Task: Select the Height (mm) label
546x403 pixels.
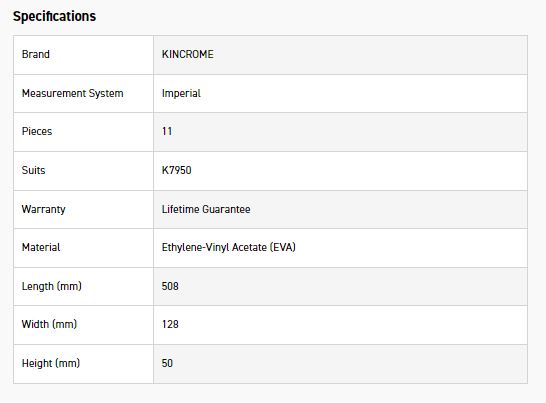Action: pyautogui.click(x=51, y=363)
